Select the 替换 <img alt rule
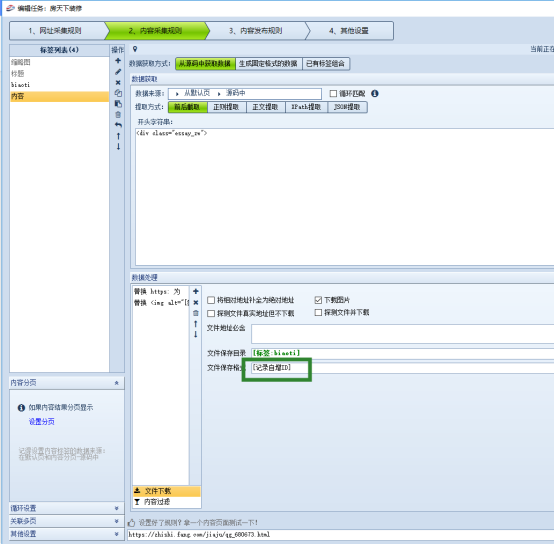 (x=161, y=303)
